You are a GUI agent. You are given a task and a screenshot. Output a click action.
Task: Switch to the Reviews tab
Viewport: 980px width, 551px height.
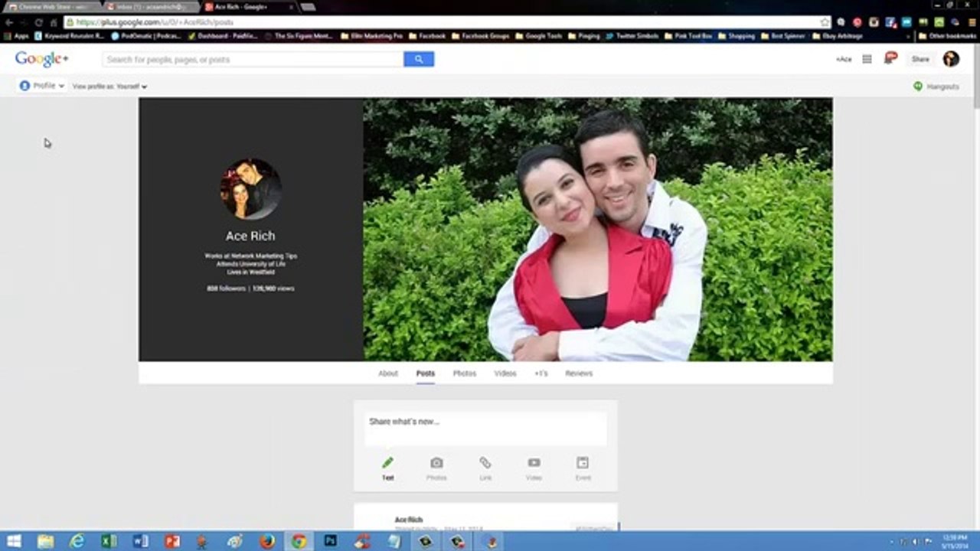[x=579, y=373]
